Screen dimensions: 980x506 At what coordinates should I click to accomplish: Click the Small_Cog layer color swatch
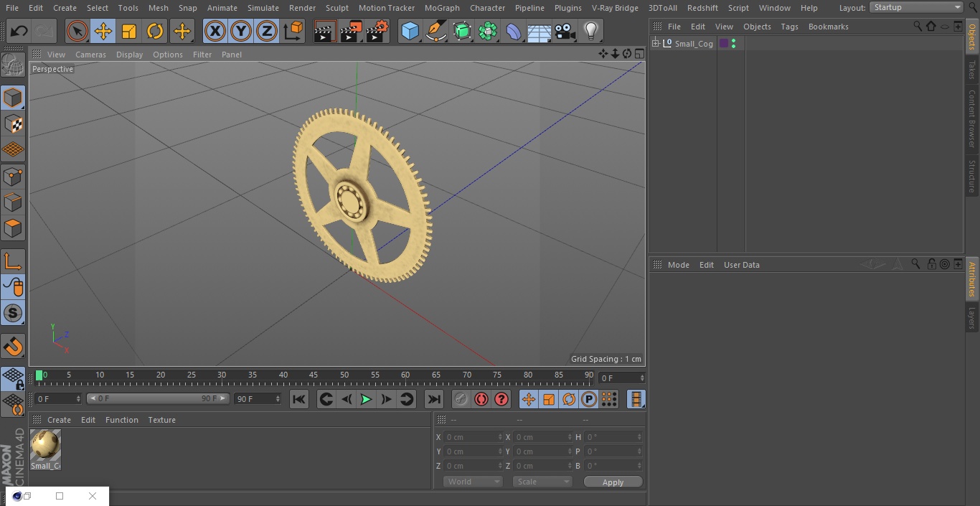coord(723,44)
